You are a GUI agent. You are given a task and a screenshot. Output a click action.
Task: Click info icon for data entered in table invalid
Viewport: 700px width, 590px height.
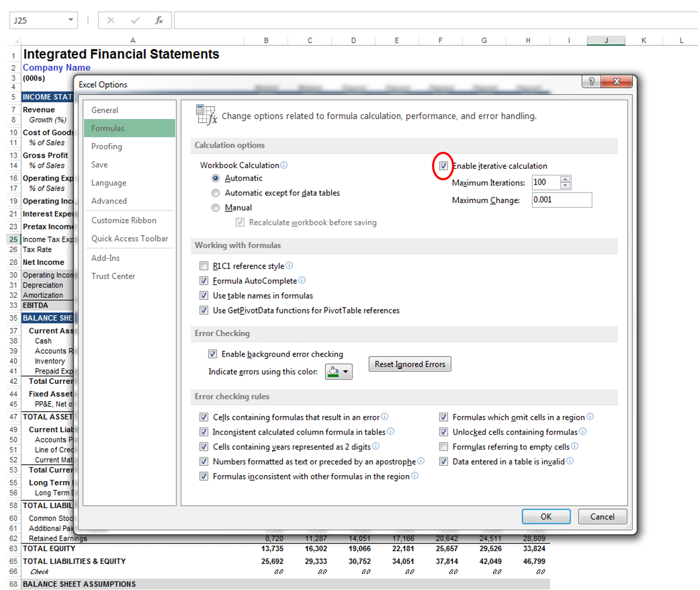point(570,461)
